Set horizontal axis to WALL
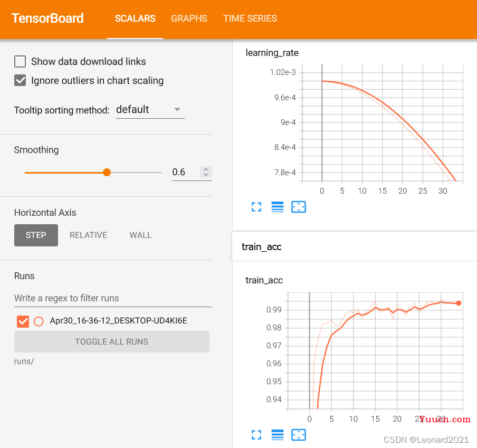The image size is (477, 448). [140, 235]
